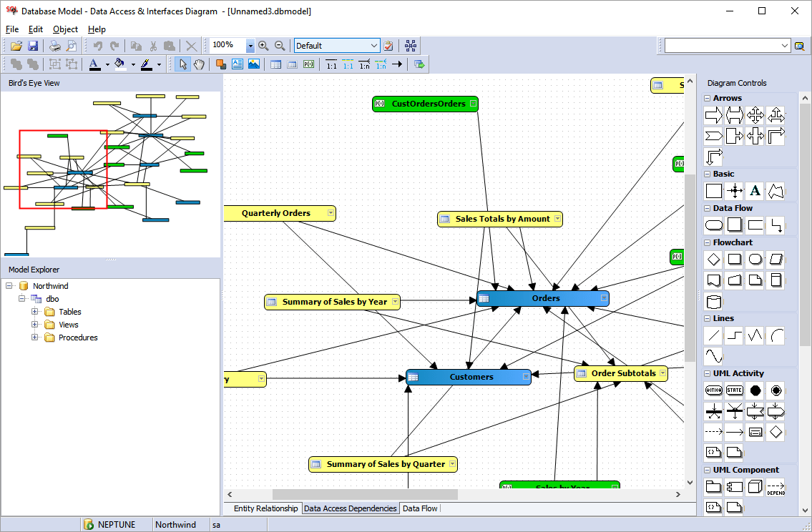Toggle collapse box on CustOrdersOrders node
Screen dimensions: 812x532
[473, 104]
